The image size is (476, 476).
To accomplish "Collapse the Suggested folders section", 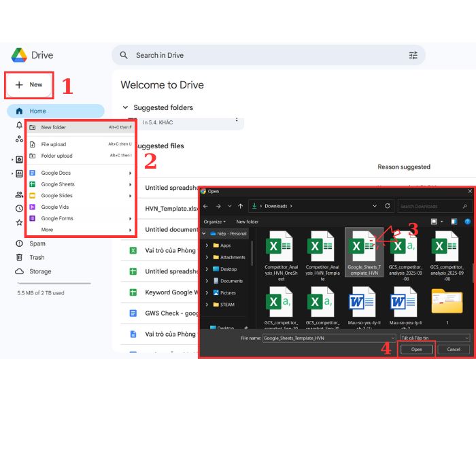I will pos(125,107).
